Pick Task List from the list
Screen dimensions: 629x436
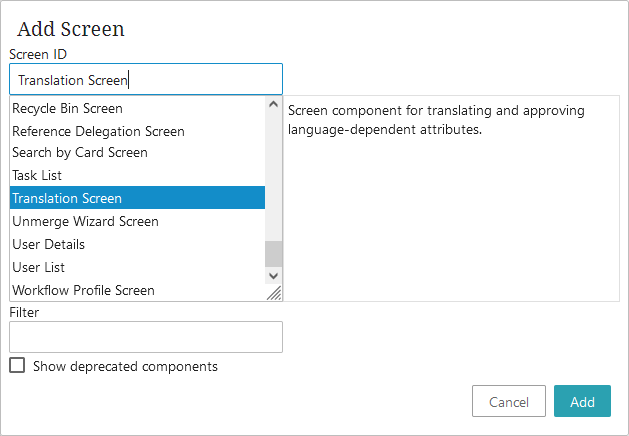[137, 175]
